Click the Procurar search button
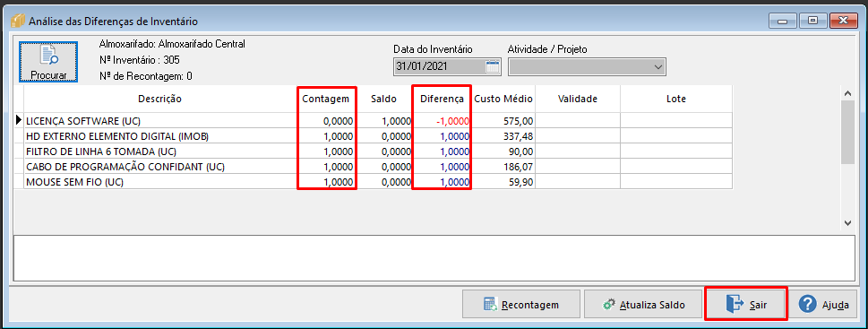The image size is (868, 329). click(x=48, y=62)
